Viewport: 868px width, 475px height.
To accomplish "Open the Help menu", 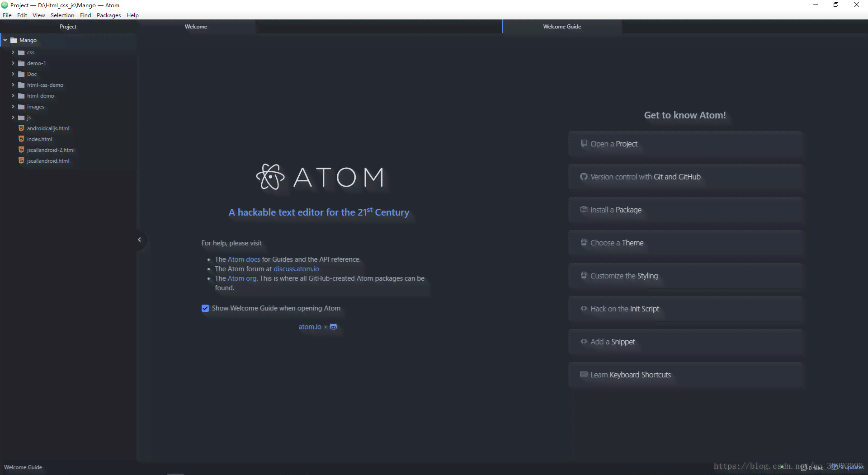I will point(132,15).
